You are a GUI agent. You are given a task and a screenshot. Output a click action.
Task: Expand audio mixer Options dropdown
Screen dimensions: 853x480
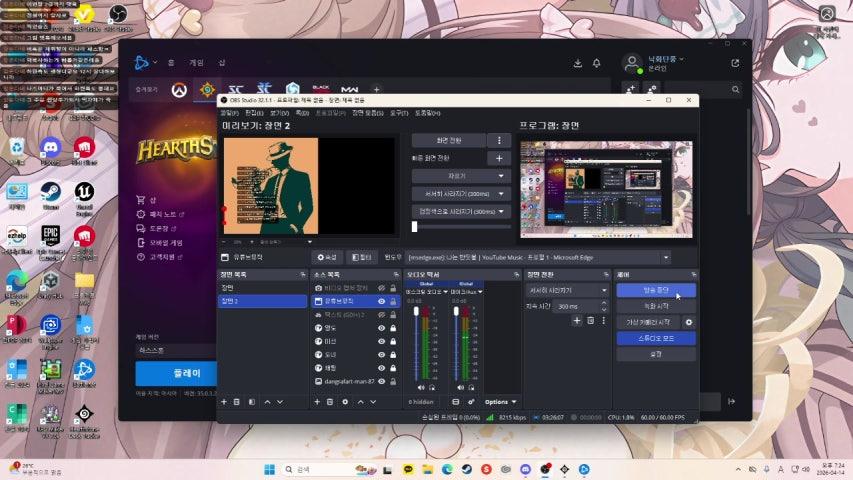tap(498, 401)
